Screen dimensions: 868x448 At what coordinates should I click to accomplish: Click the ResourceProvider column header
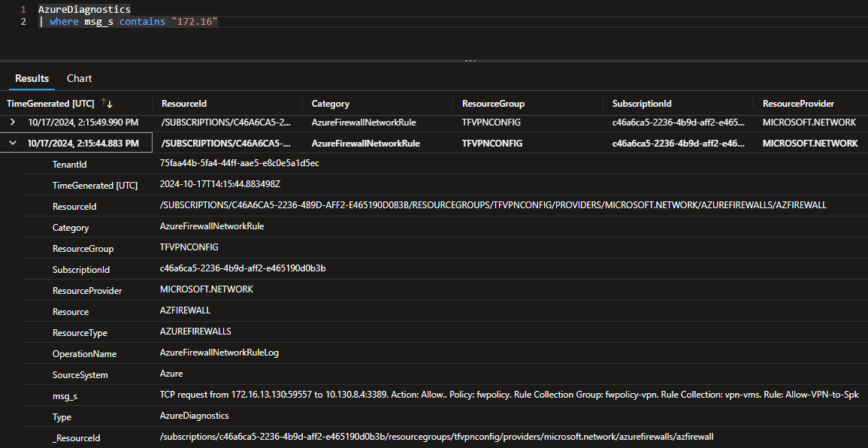799,103
